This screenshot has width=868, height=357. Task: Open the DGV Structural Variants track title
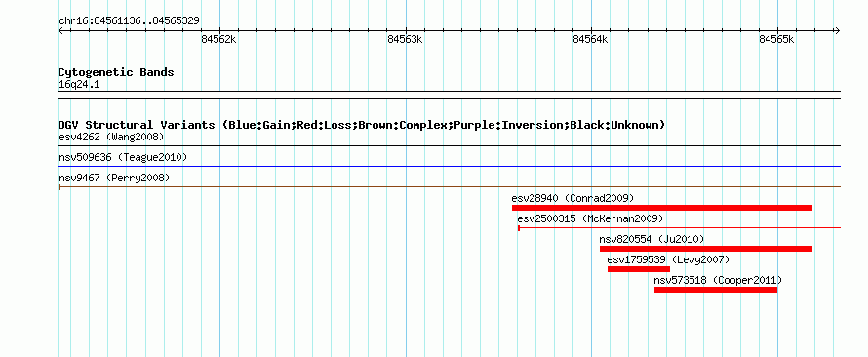362,125
